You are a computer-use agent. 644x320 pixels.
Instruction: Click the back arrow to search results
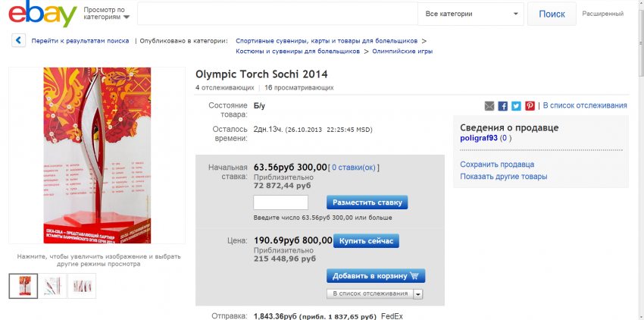[x=18, y=41]
